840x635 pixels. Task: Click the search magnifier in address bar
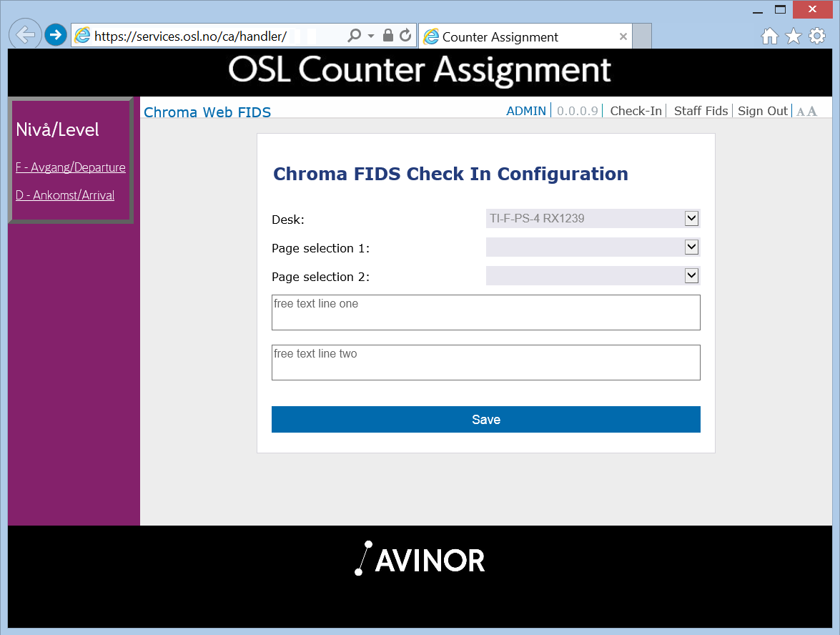pyautogui.click(x=354, y=35)
